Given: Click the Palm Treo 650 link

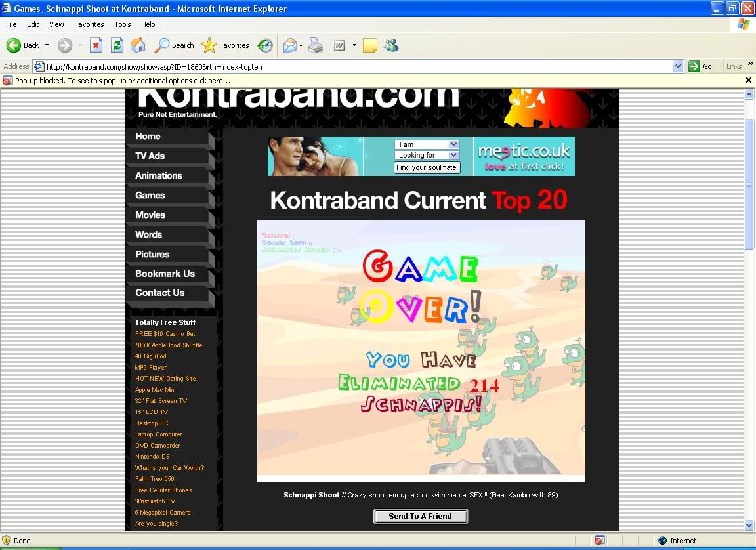Looking at the screenshot, I should 154,478.
